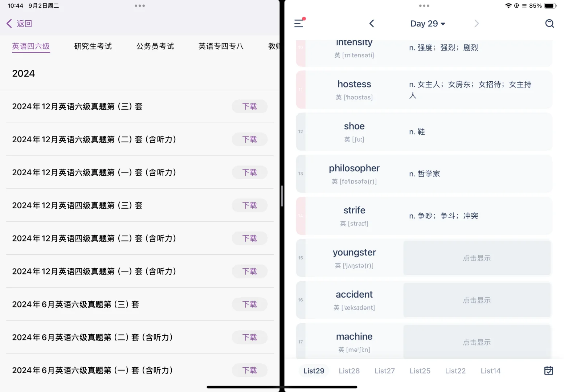Go back a day using the left chevron
Screen dimensions: 564x392
pos(371,23)
